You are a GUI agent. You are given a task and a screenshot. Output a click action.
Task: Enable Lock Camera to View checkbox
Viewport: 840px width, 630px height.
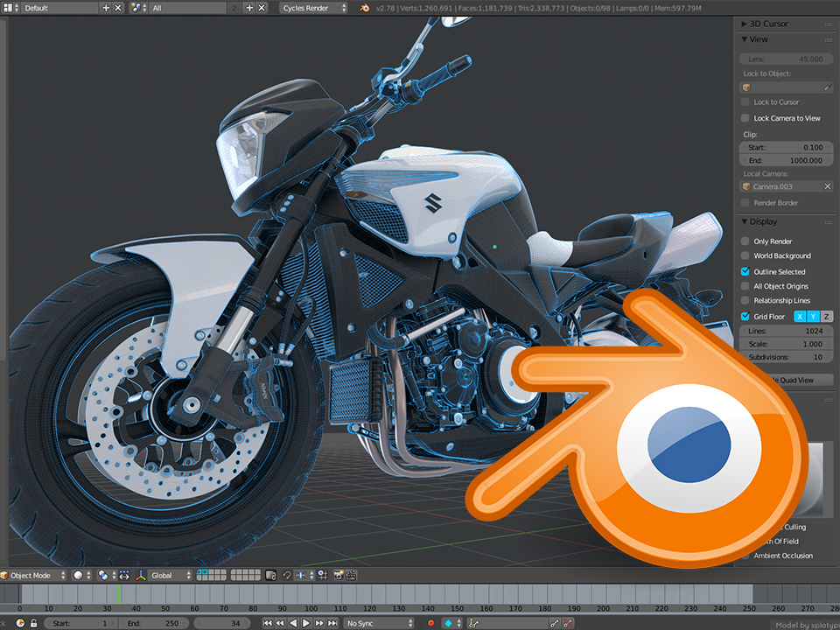(x=745, y=118)
